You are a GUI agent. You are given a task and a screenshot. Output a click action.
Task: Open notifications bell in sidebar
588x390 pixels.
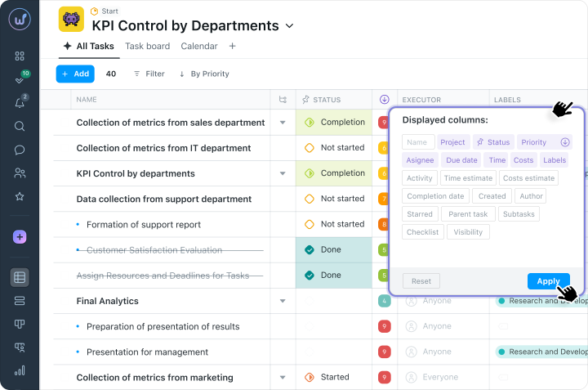click(x=20, y=103)
